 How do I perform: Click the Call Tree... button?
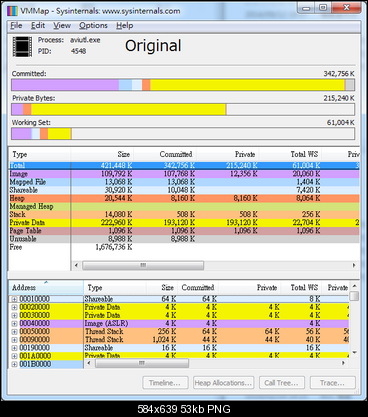coord(282,383)
